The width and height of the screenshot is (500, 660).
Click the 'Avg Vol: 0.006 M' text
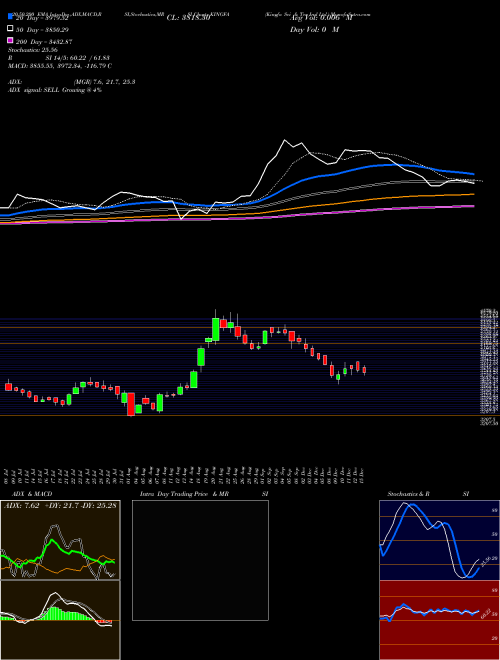[x=321, y=18]
